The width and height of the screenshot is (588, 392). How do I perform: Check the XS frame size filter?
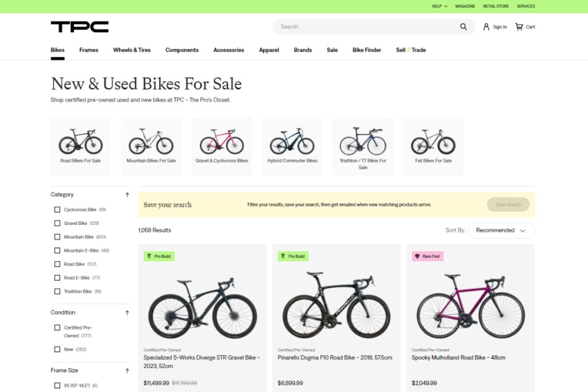coord(57,385)
